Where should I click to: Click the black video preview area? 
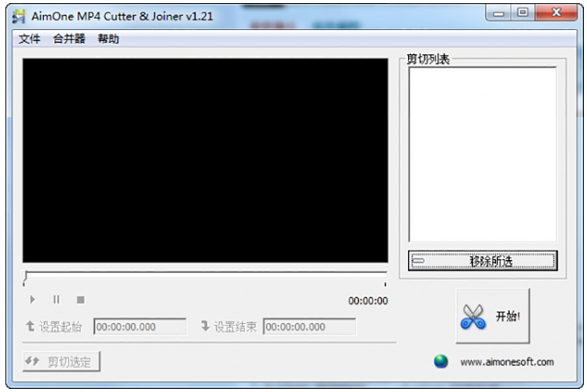click(205, 161)
